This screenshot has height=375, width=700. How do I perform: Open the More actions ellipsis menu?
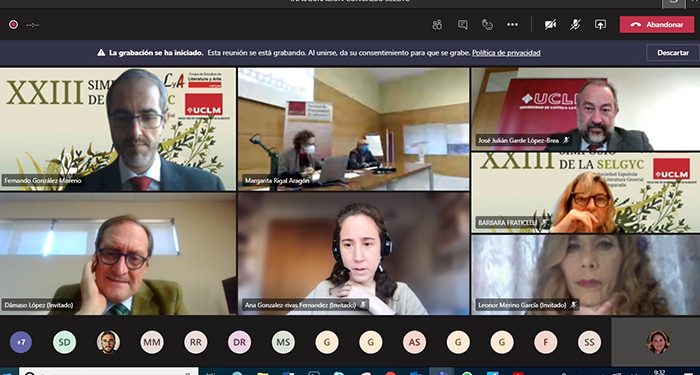click(512, 25)
